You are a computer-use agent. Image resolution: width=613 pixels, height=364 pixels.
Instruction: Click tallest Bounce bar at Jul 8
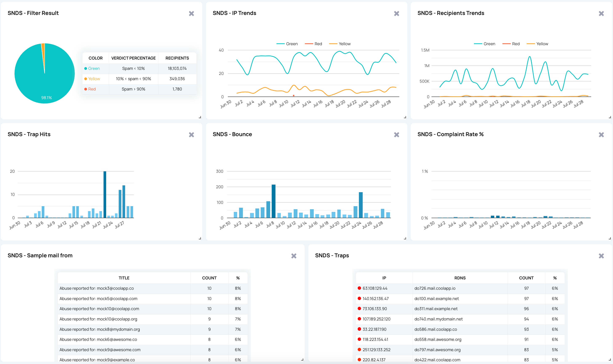click(x=273, y=201)
